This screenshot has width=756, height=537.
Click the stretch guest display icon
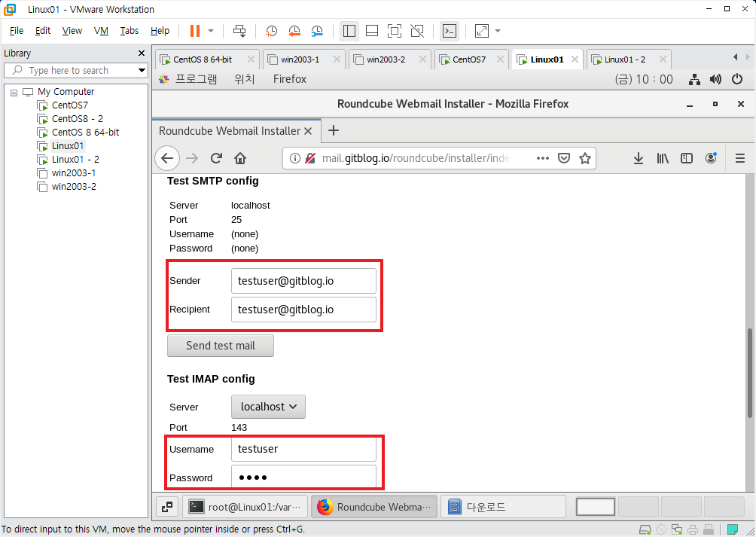(x=482, y=31)
